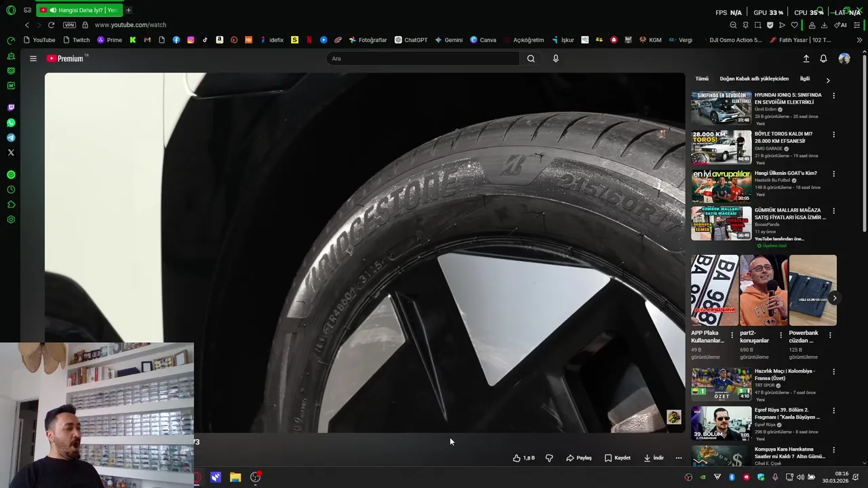
Task: Download the video with İndir
Action: pos(654,457)
